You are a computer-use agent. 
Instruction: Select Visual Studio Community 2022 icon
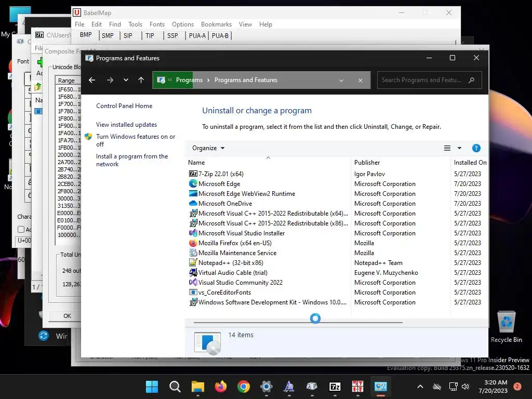click(x=193, y=282)
